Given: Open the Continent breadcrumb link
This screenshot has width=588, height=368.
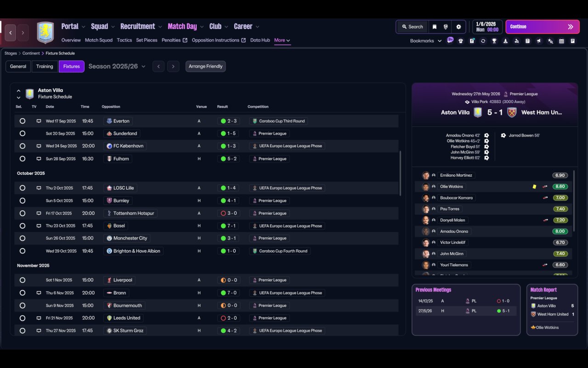Looking at the screenshot, I should click(31, 53).
